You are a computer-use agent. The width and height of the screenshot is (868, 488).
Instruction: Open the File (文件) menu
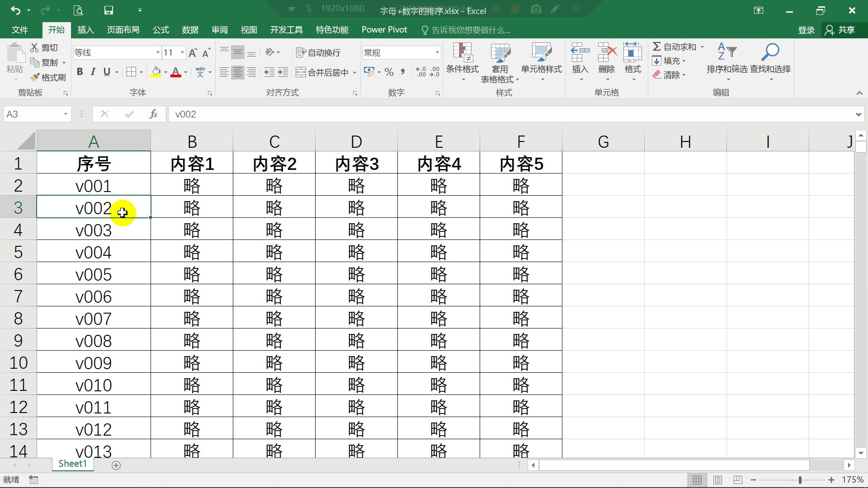click(19, 30)
